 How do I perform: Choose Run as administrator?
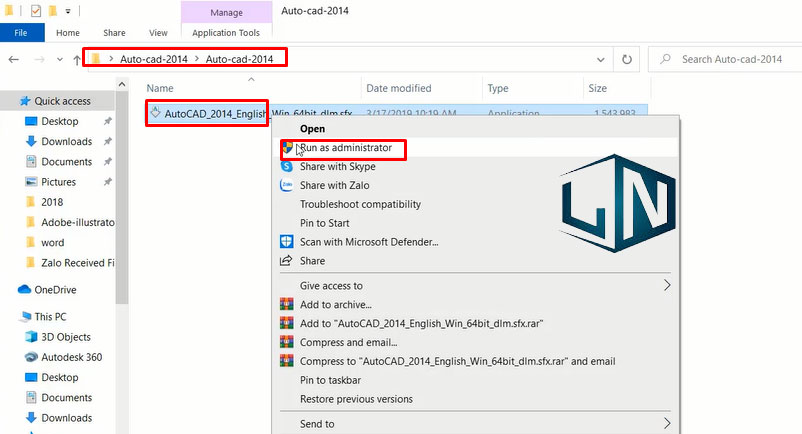click(346, 148)
